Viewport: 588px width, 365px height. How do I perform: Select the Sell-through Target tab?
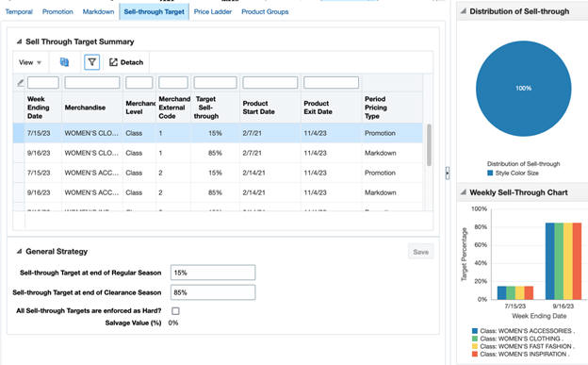pos(155,11)
